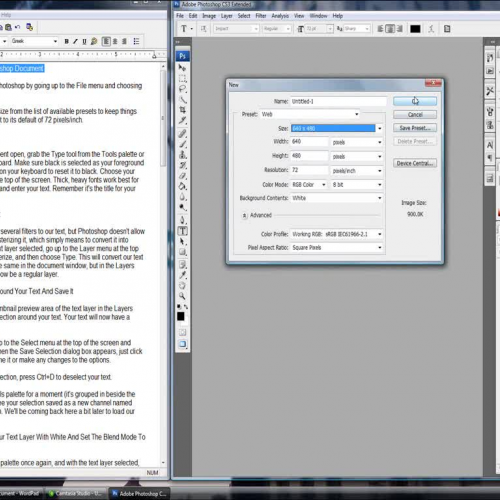Select the Hand tool

182,286
